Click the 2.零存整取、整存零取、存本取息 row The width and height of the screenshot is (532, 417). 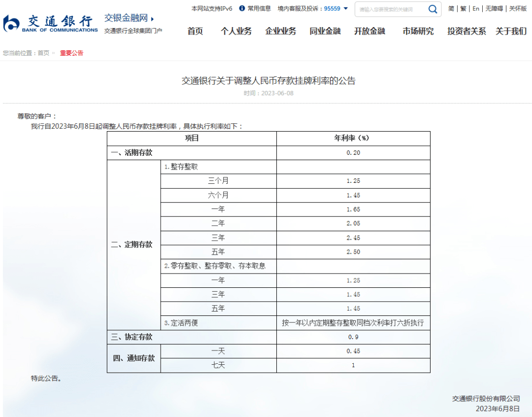coord(219,266)
